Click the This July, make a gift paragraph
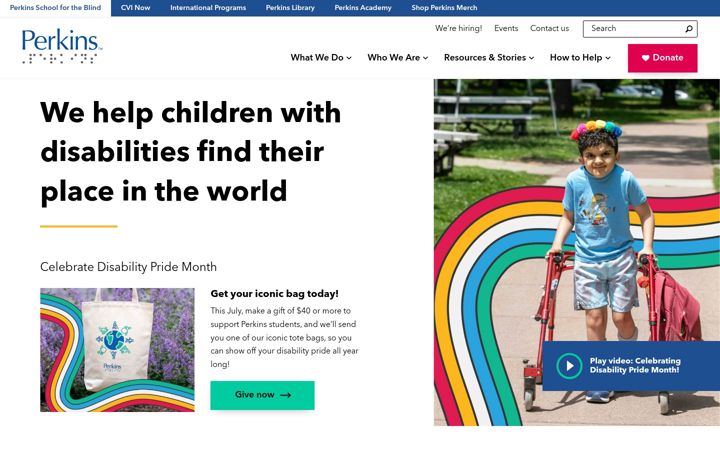The height and width of the screenshot is (450, 720). [284, 338]
